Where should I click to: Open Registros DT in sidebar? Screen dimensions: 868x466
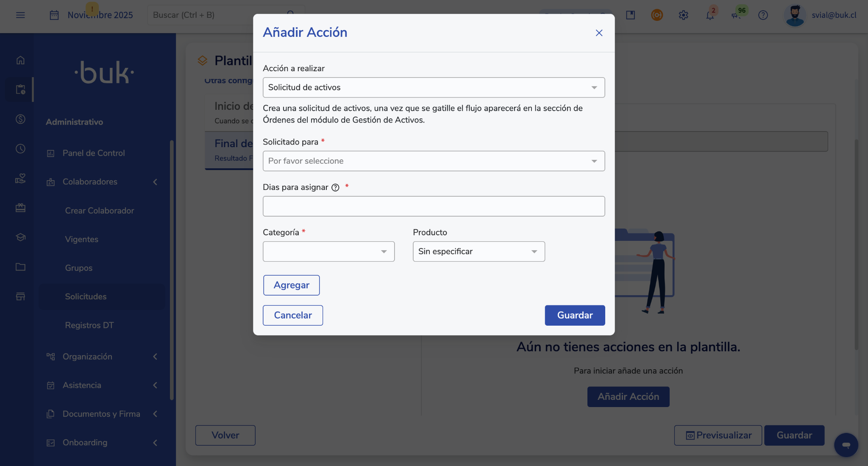89,325
